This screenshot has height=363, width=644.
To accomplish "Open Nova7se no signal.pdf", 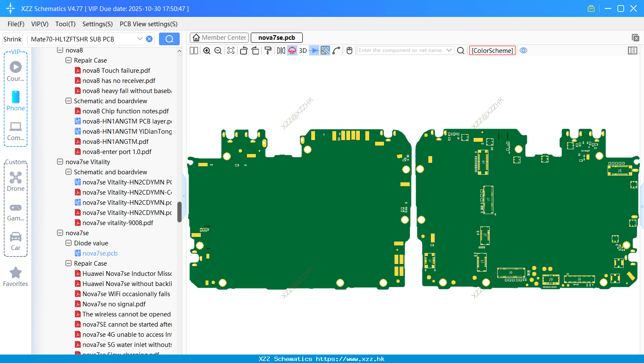I will coord(114,304).
